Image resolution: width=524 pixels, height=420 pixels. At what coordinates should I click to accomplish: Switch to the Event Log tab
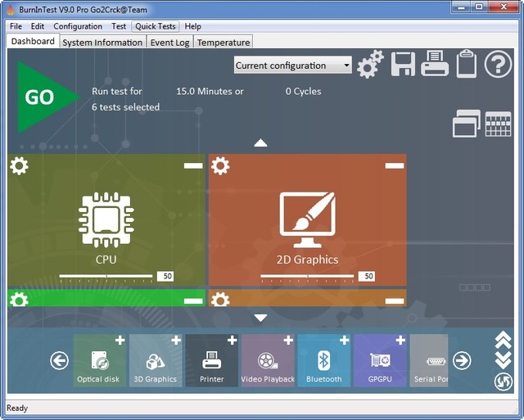169,43
